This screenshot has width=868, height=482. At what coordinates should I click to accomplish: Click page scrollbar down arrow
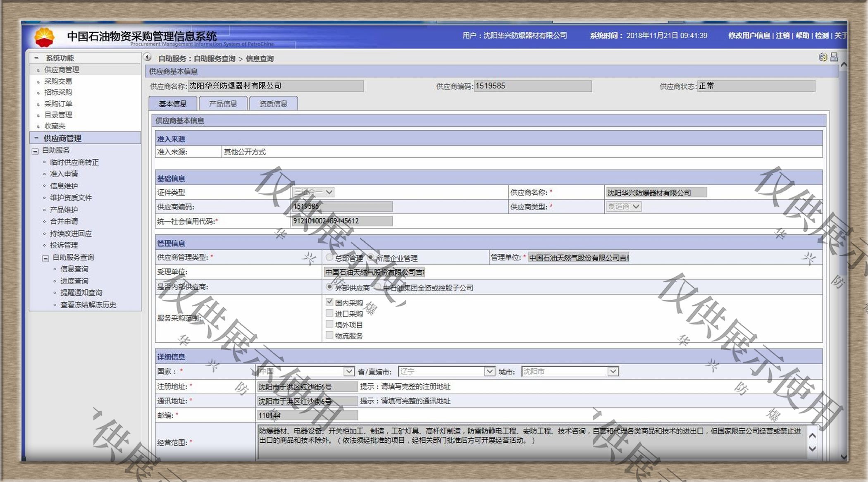click(844, 456)
